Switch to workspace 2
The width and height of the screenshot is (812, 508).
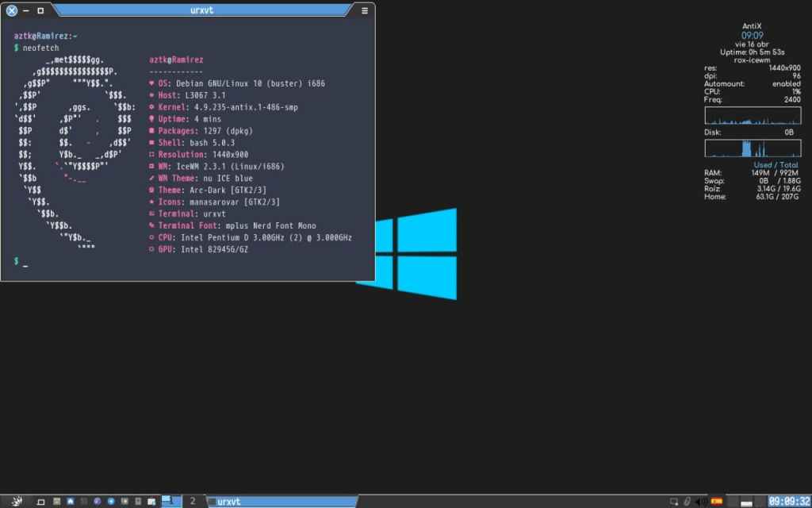coord(192,501)
